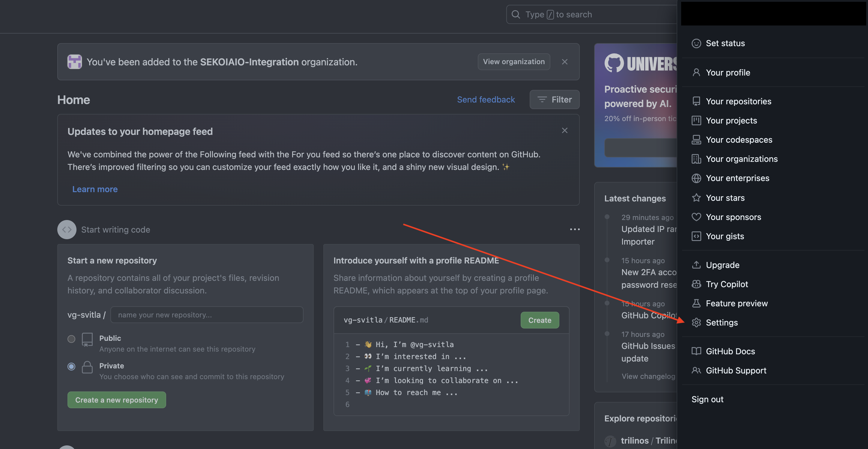Image resolution: width=868 pixels, height=449 pixels.
Task: Click the Set status smiley icon
Action: (696, 43)
